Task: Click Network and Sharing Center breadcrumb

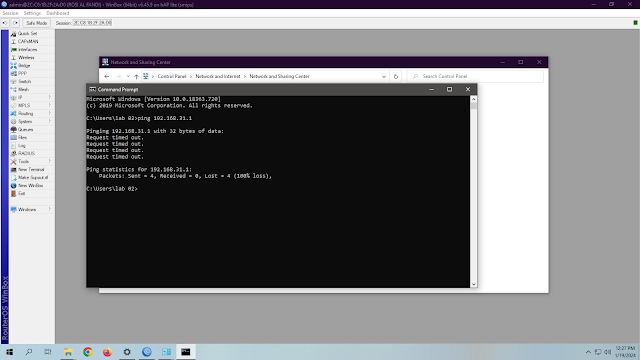Action: 279,76
